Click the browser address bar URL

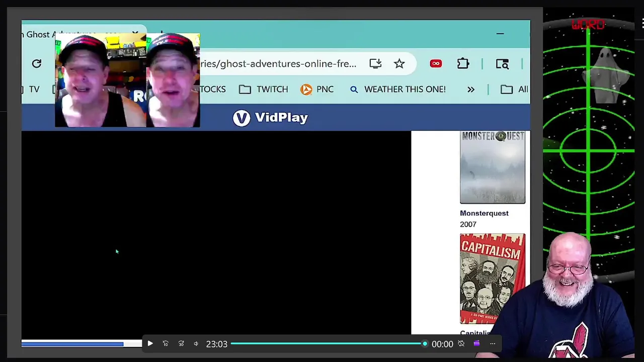tap(278, 64)
